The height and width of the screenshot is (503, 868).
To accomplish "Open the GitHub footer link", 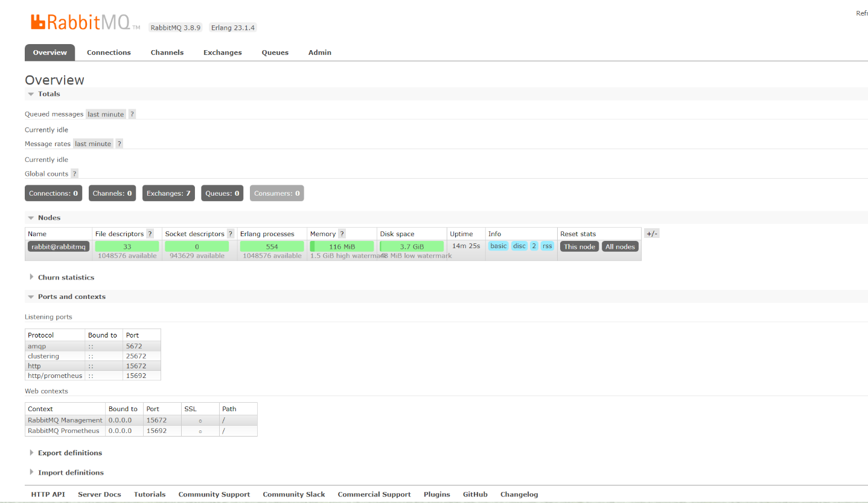I will click(475, 495).
